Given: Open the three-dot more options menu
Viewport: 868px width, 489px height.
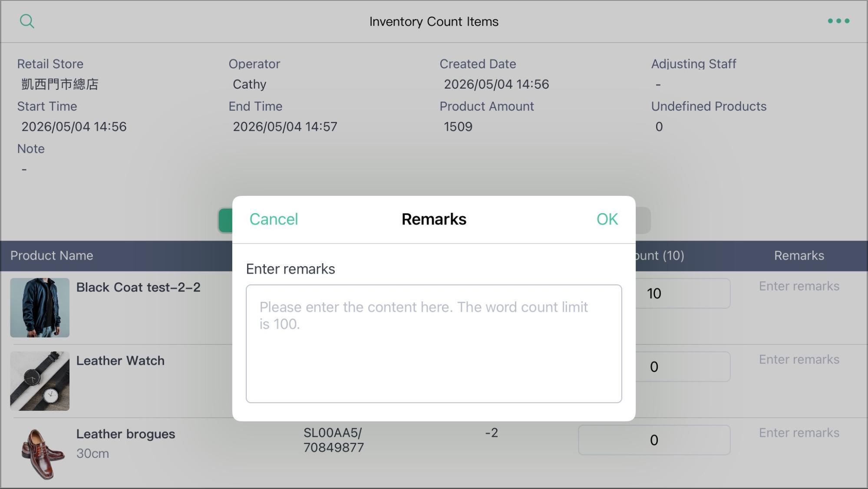Looking at the screenshot, I should pyautogui.click(x=838, y=21).
